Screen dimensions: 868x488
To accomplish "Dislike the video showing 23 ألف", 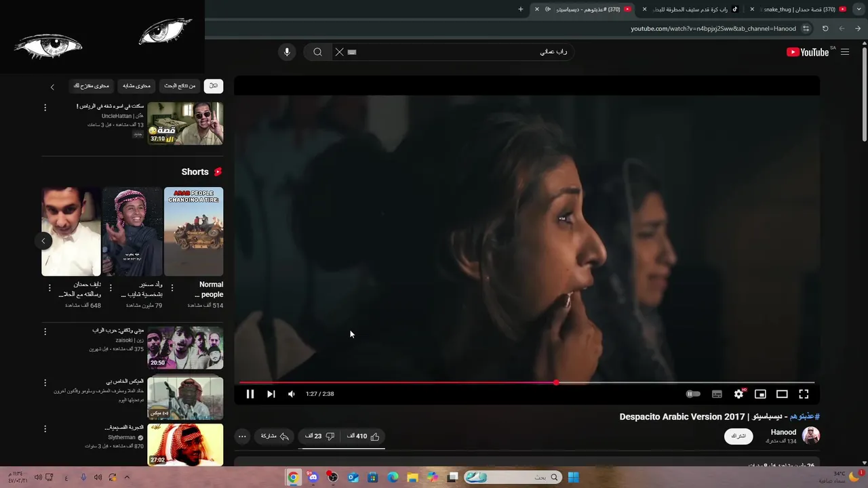I will [320, 436].
